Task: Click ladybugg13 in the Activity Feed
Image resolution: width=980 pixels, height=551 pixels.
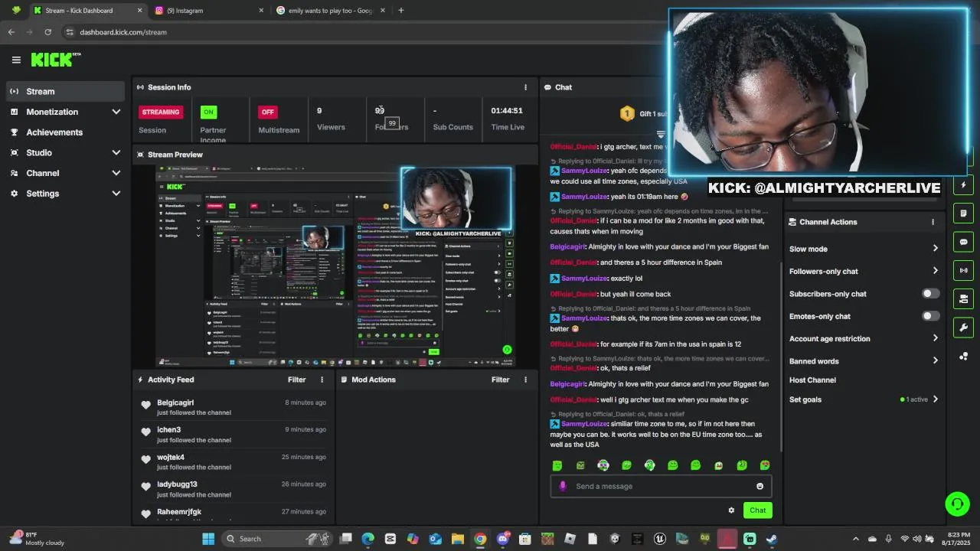Action: click(x=177, y=484)
